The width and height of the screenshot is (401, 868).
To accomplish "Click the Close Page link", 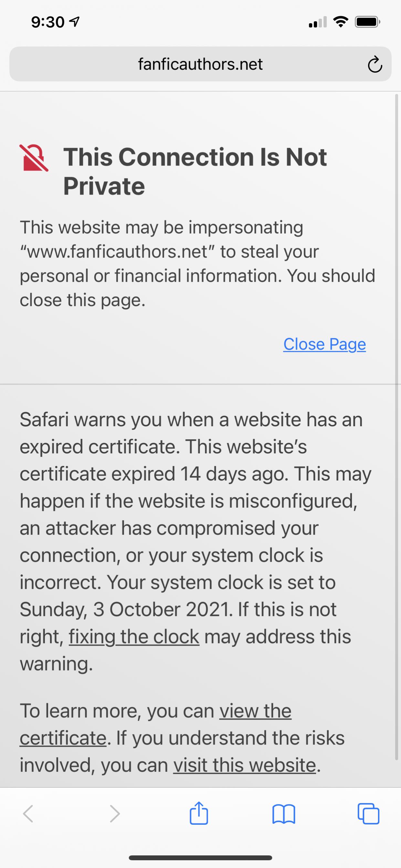I will pyautogui.click(x=324, y=344).
